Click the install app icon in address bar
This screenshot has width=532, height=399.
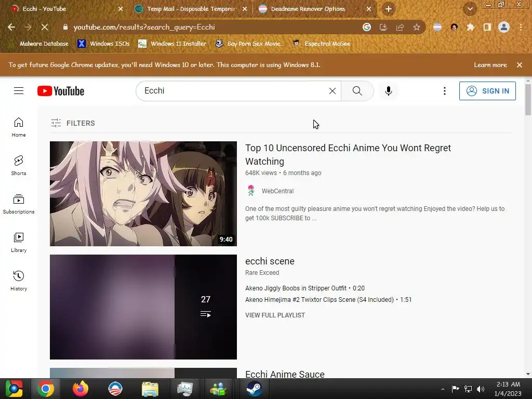point(383,27)
